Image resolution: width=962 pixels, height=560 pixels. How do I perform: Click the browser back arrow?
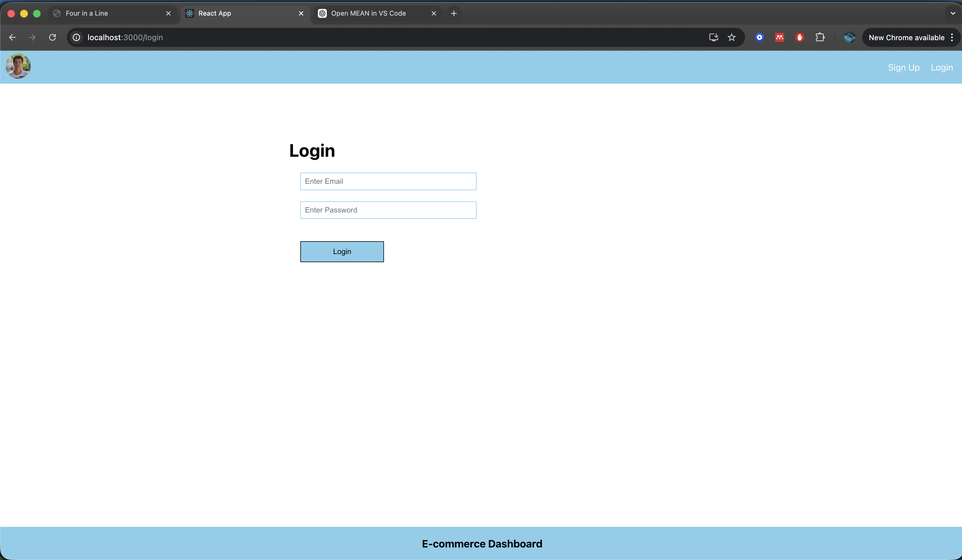(x=12, y=37)
